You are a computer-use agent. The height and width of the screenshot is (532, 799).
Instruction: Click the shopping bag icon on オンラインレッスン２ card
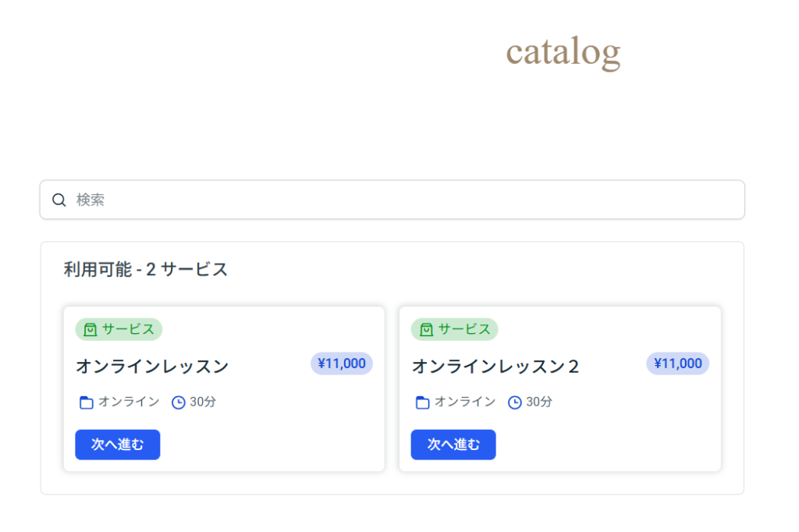426,330
